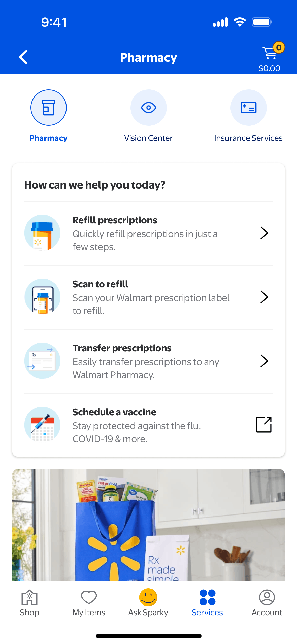Select the Services tab
This screenshot has height=644, width=297.
207,602
